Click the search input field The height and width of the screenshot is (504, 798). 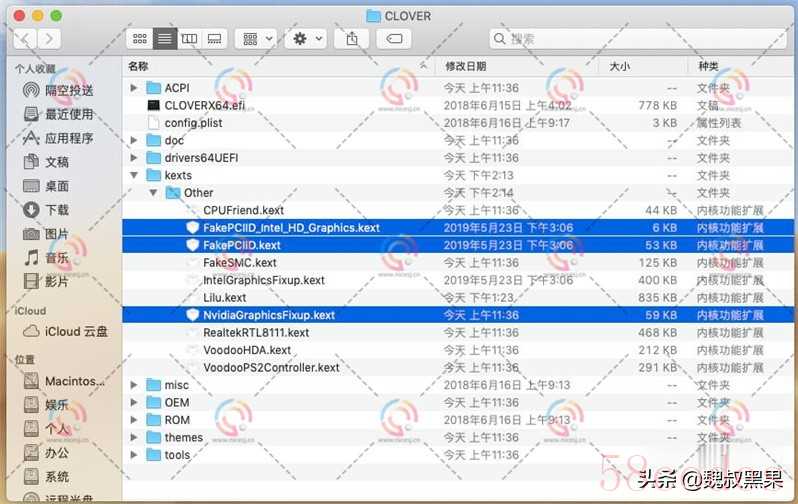[x=637, y=39]
